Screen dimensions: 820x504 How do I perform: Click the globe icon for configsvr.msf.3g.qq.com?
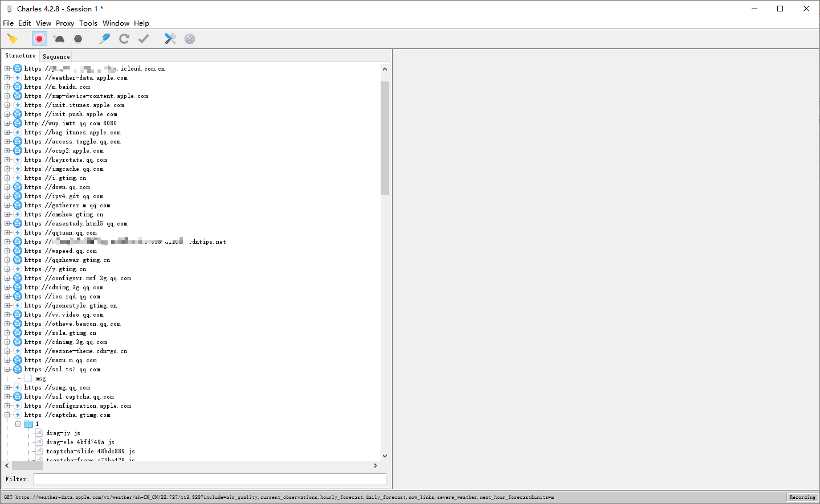coord(18,278)
